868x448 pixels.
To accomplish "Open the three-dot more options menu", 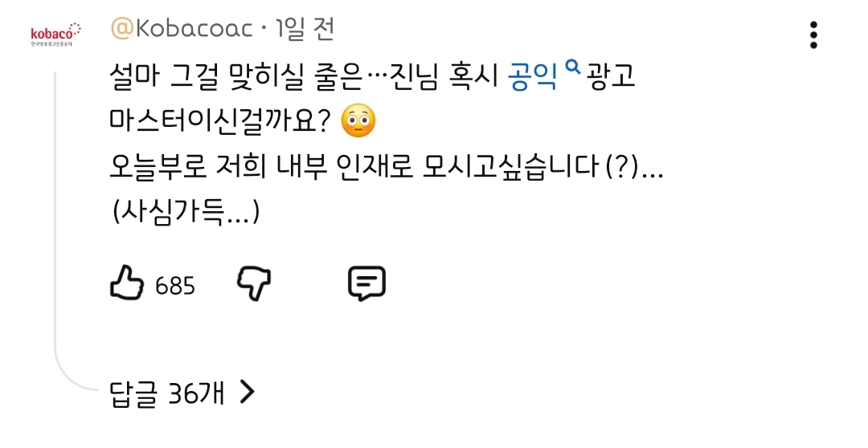I will [x=813, y=35].
